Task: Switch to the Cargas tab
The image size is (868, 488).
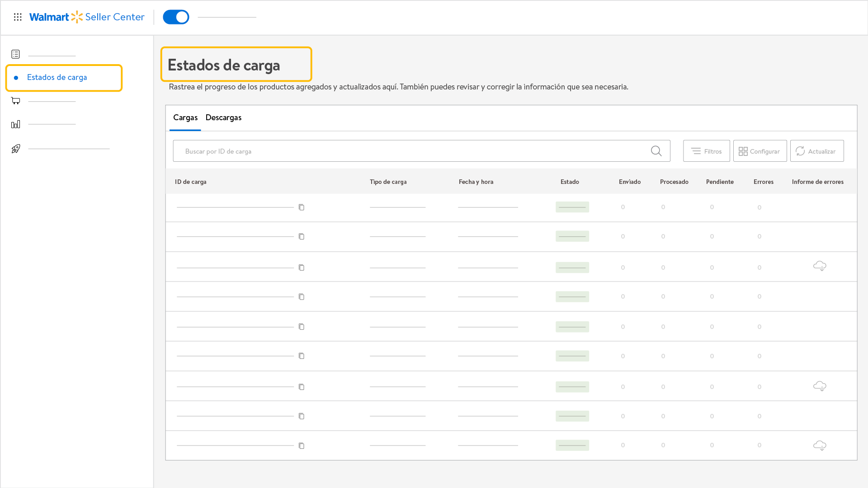Action: click(x=185, y=117)
